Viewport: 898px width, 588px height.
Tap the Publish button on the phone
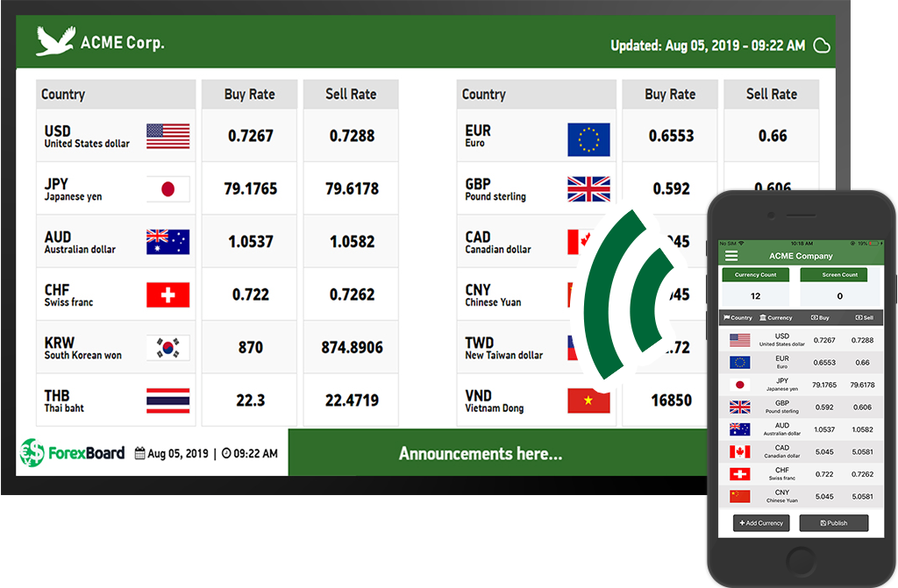click(x=833, y=523)
